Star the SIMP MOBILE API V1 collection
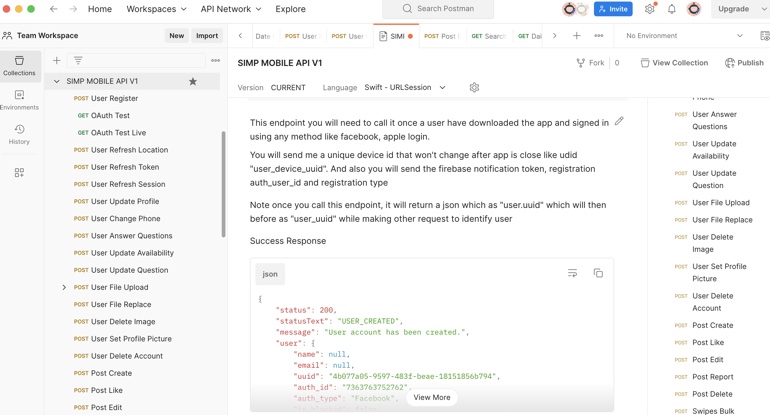770x415 pixels. 193,81
